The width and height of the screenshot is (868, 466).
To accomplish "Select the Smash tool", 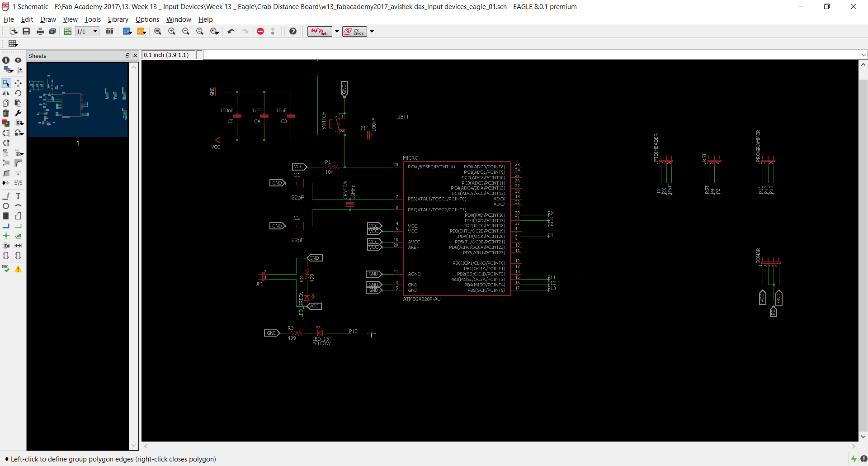I will tap(6, 163).
